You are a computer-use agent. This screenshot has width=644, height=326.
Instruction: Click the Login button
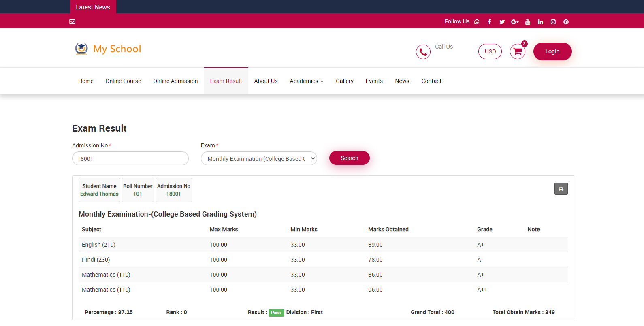552,51
